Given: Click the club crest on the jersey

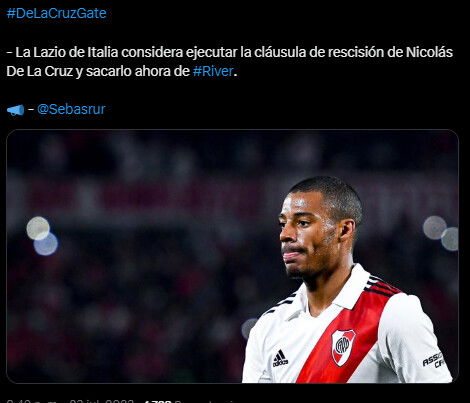Looking at the screenshot, I should point(343,347).
